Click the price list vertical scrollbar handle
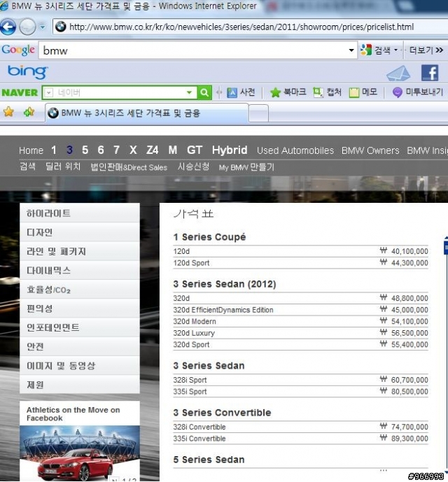Image resolution: width=448 pixels, height=482 pixels. (446, 247)
